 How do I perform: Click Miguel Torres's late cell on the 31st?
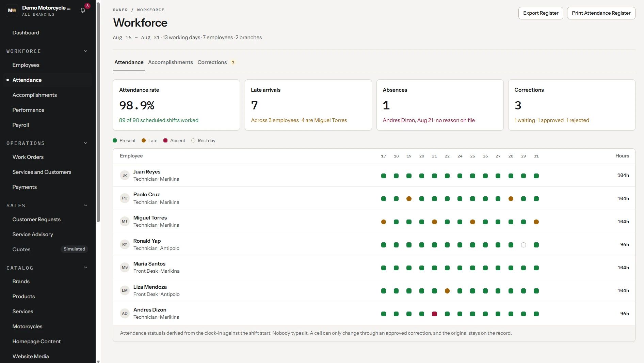pos(536,222)
